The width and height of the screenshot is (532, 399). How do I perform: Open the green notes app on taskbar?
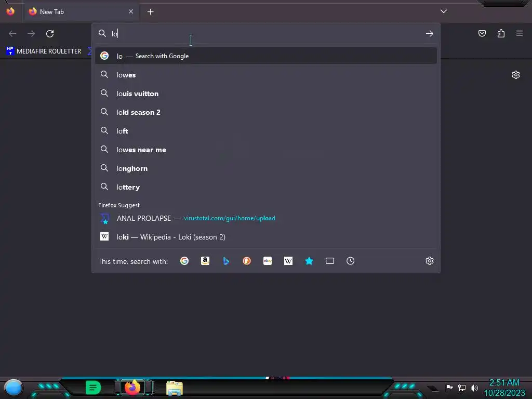coord(93,388)
